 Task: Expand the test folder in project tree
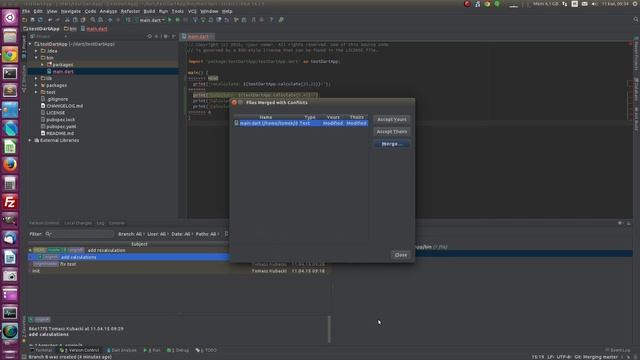point(37,92)
